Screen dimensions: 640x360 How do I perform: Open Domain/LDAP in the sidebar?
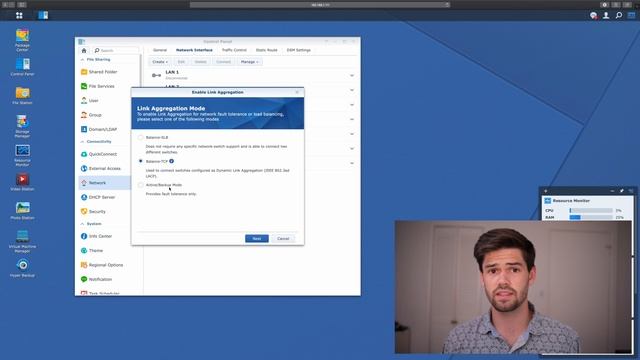pyautogui.click(x=104, y=129)
